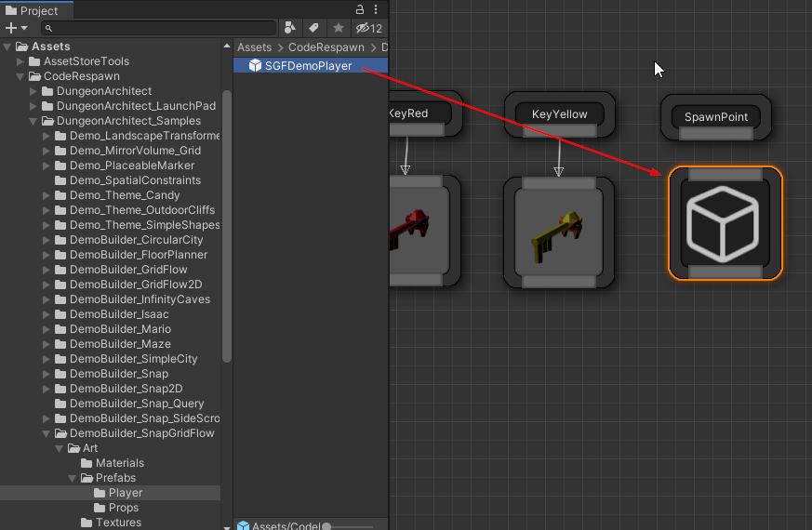Image resolution: width=812 pixels, height=530 pixels.
Task: Click the favorites star icon
Action: [339, 28]
